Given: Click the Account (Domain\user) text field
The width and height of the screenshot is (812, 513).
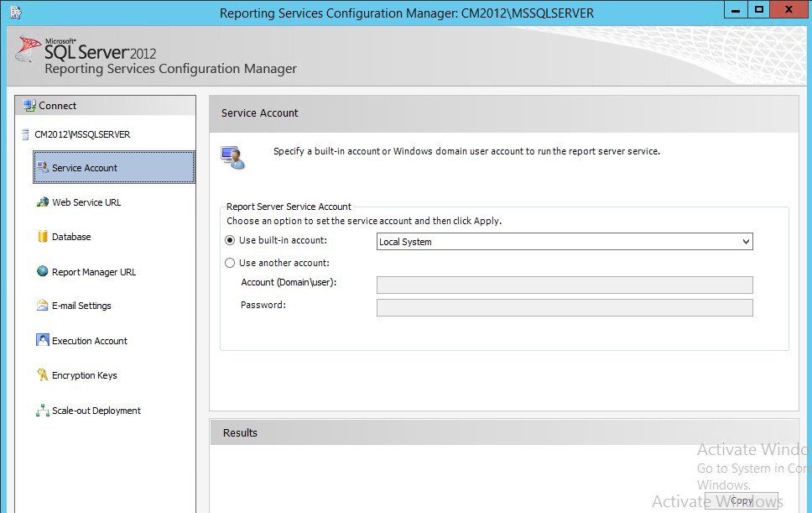Looking at the screenshot, I should coord(565,285).
